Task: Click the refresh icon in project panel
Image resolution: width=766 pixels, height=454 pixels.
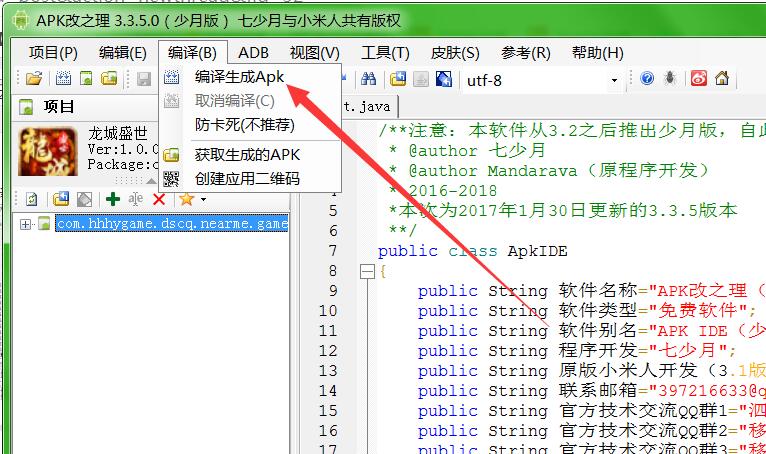Action: (x=31, y=200)
